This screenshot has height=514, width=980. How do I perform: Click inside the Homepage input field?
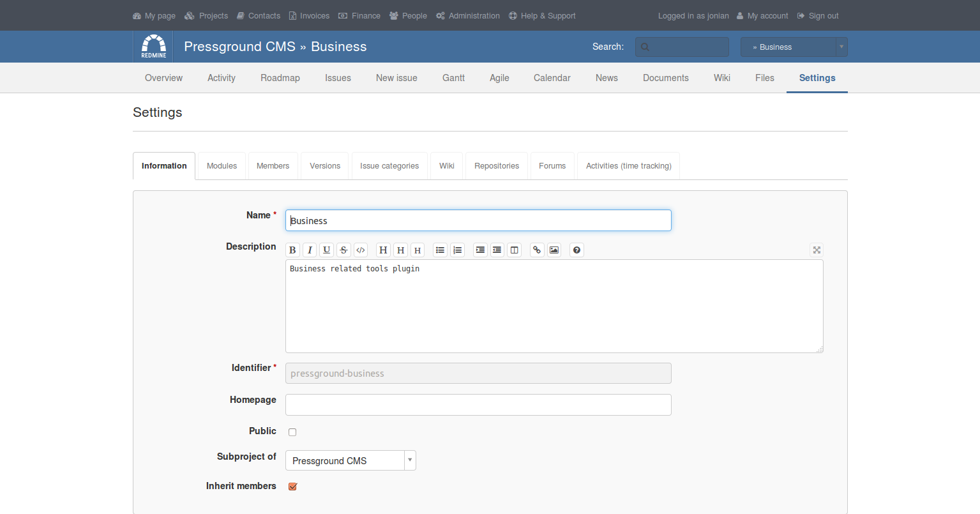(x=478, y=404)
